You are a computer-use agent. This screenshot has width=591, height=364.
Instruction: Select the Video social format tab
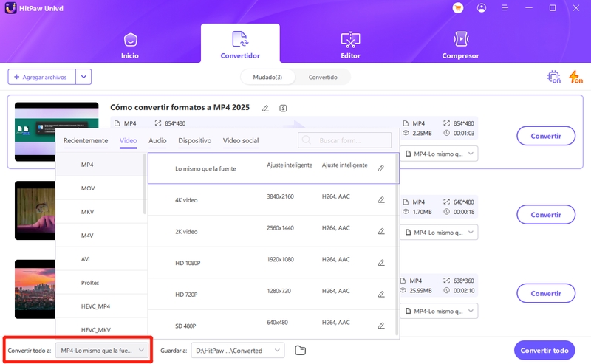[241, 140]
